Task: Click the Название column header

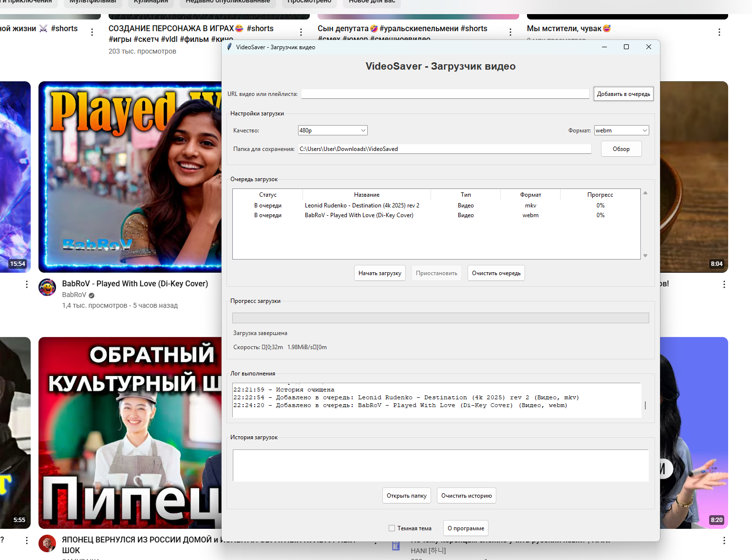Action: tap(367, 195)
